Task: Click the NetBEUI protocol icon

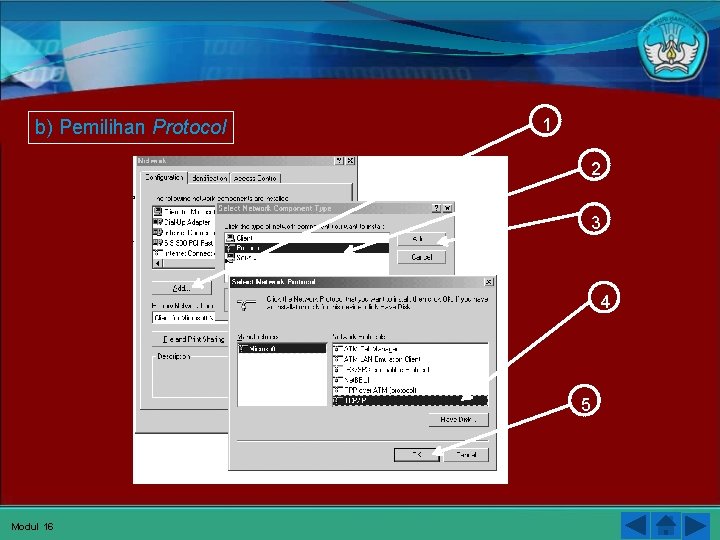Action: point(338,380)
